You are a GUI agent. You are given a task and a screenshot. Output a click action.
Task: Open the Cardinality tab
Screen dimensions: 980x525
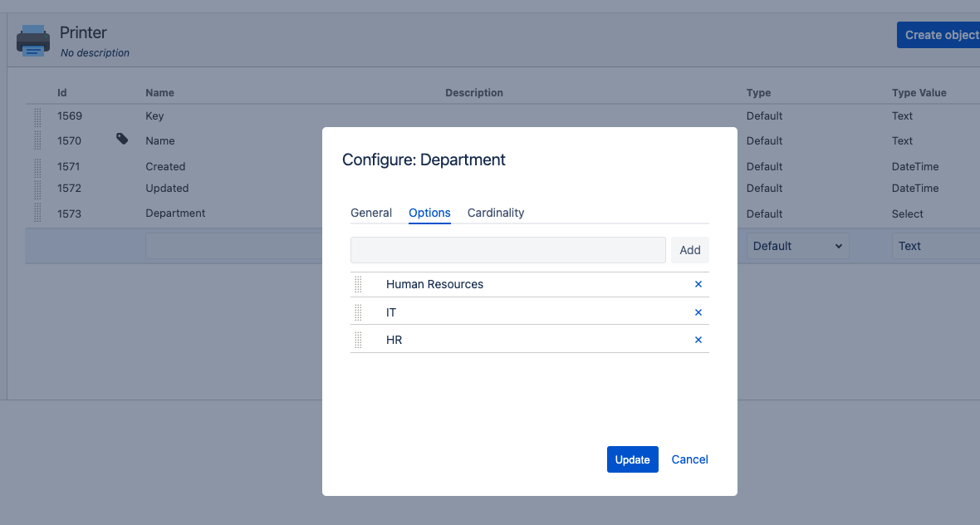click(x=496, y=213)
